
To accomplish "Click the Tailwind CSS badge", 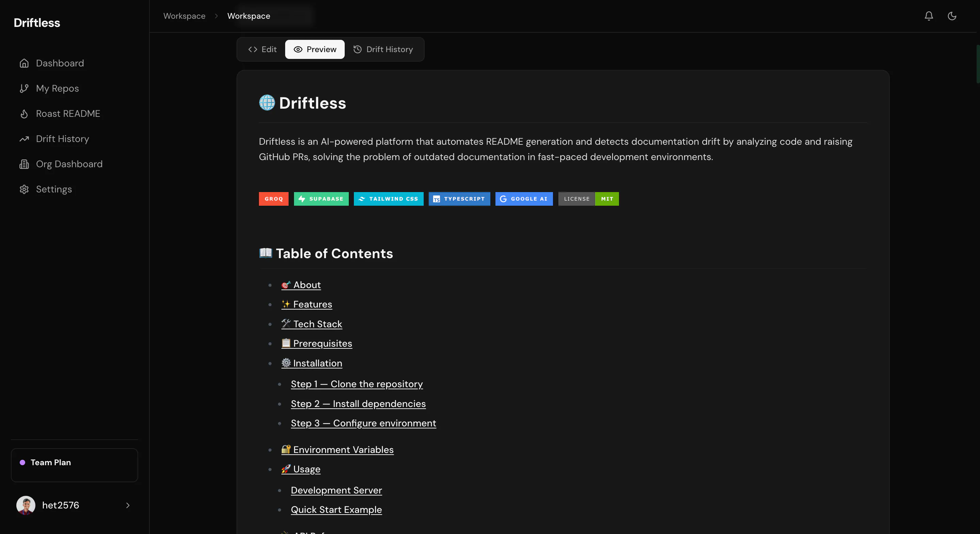I will coord(388,199).
